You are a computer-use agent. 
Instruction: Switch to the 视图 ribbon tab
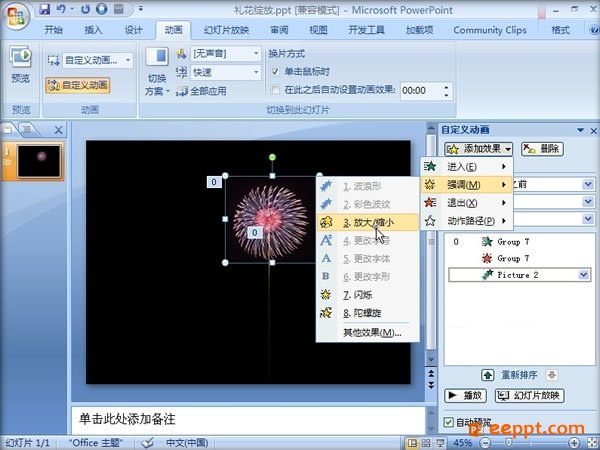pyautogui.click(x=318, y=30)
